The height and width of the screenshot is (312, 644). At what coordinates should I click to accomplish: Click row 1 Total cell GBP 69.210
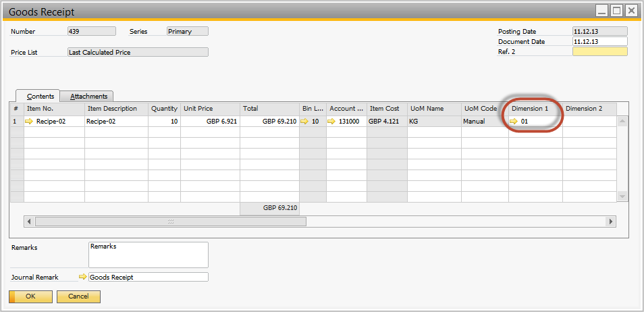click(269, 122)
